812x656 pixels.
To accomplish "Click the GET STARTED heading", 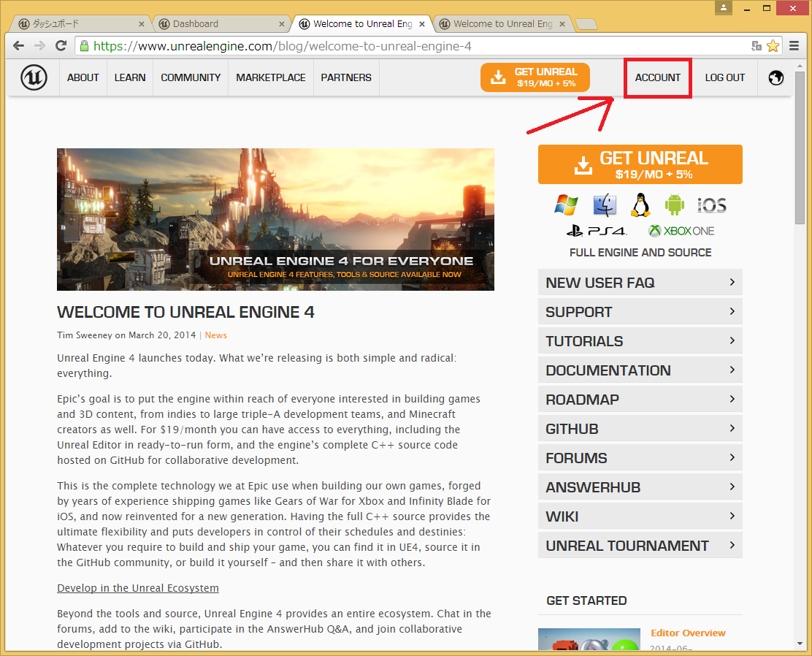I will click(x=586, y=600).
